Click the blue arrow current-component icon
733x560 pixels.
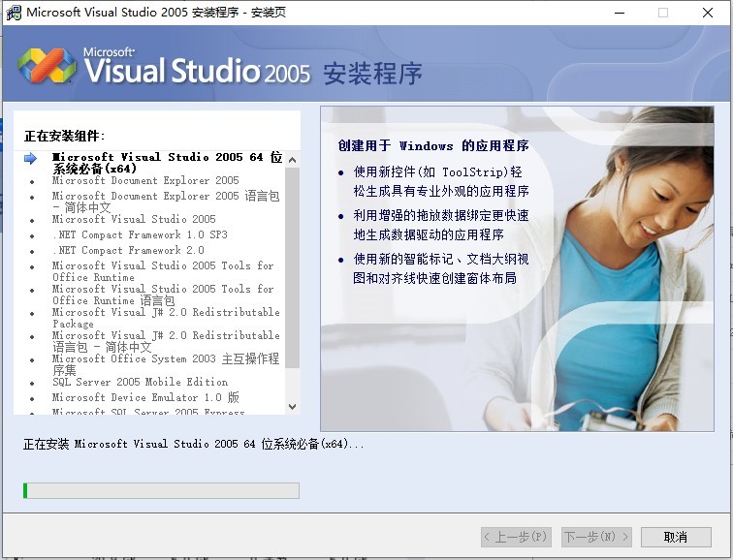tap(30, 158)
